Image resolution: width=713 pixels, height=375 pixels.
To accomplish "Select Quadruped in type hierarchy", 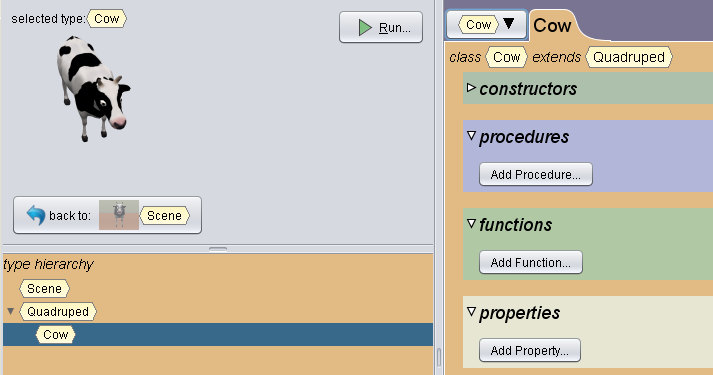I will (x=58, y=311).
